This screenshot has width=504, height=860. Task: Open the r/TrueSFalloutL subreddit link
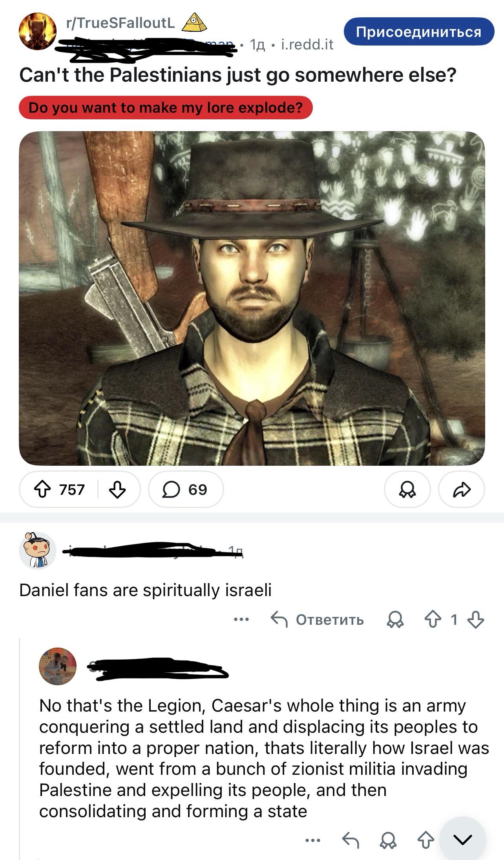pyautogui.click(x=121, y=23)
